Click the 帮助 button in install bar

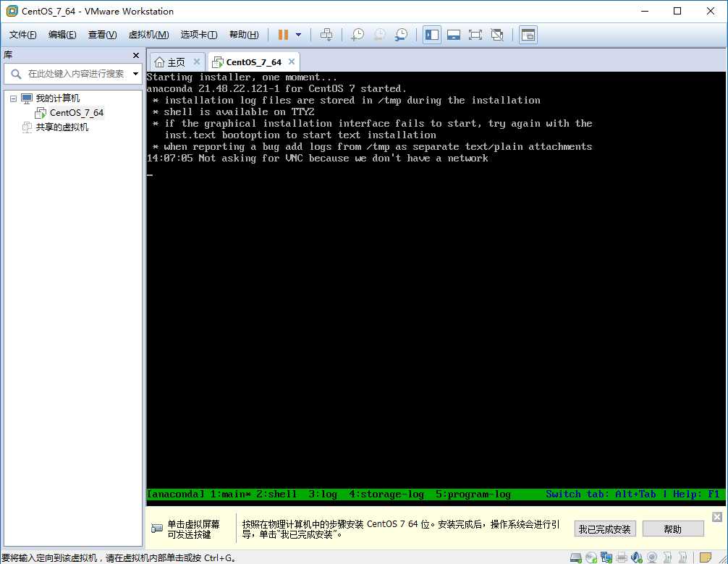tap(673, 529)
